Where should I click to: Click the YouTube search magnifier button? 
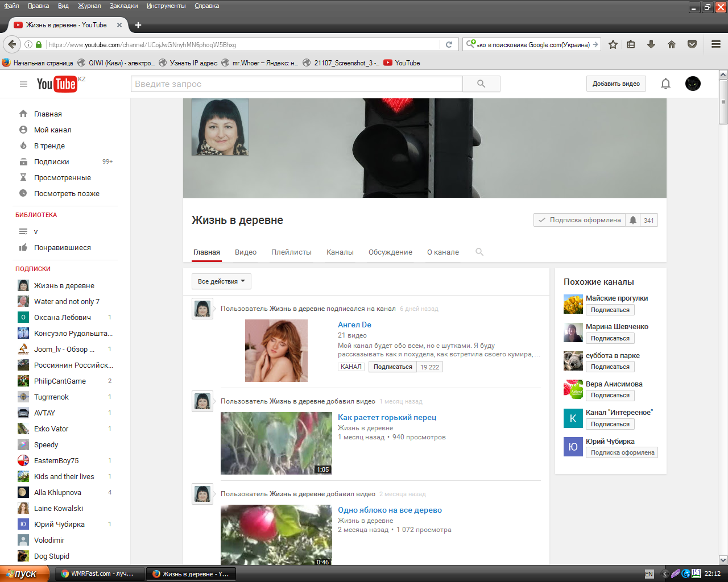(481, 84)
